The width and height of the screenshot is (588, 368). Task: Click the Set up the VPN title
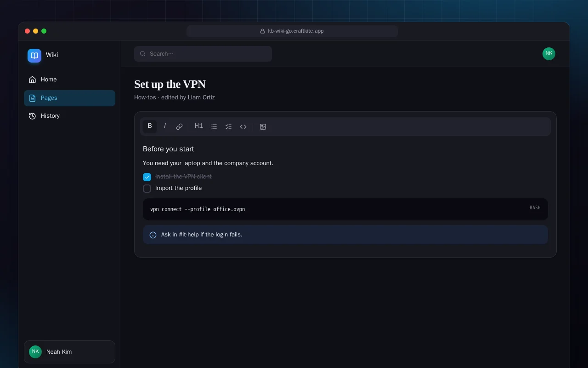click(170, 84)
